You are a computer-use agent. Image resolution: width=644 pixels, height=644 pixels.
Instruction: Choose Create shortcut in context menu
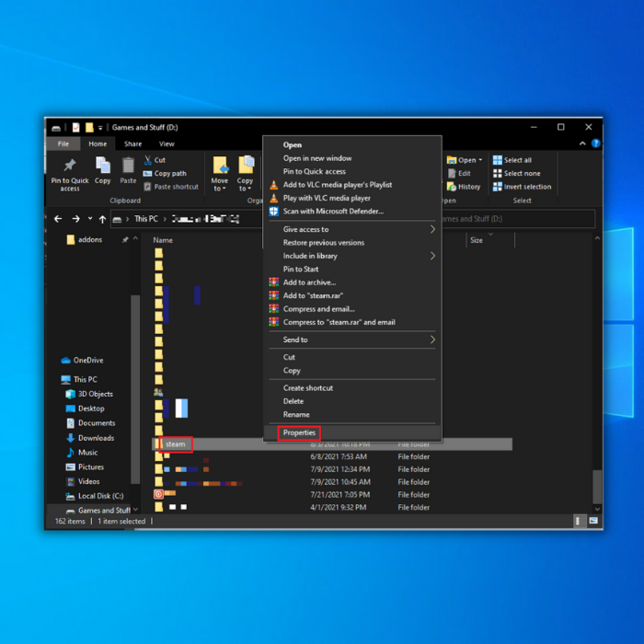(x=352, y=387)
